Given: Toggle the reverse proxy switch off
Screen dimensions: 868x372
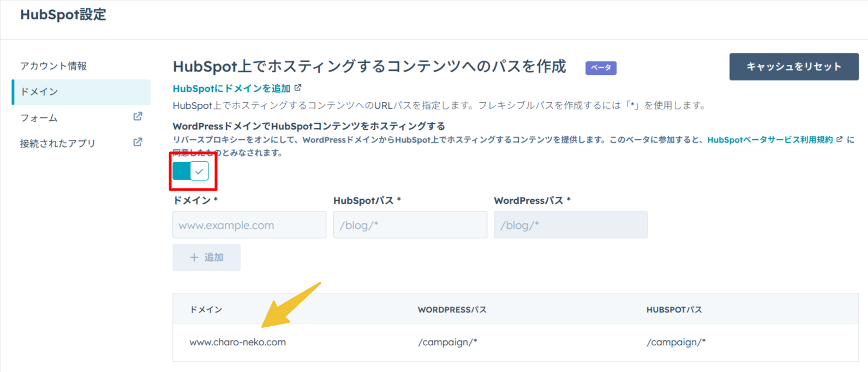Looking at the screenshot, I should pos(190,171).
